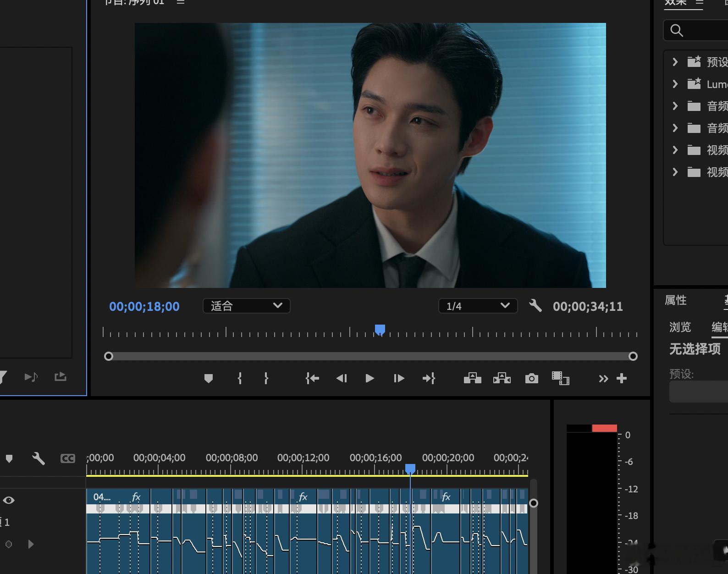The width and height of the screenshot is (728, 574).
Task: Toggle video track output eye icon
Action: [9, 500]
